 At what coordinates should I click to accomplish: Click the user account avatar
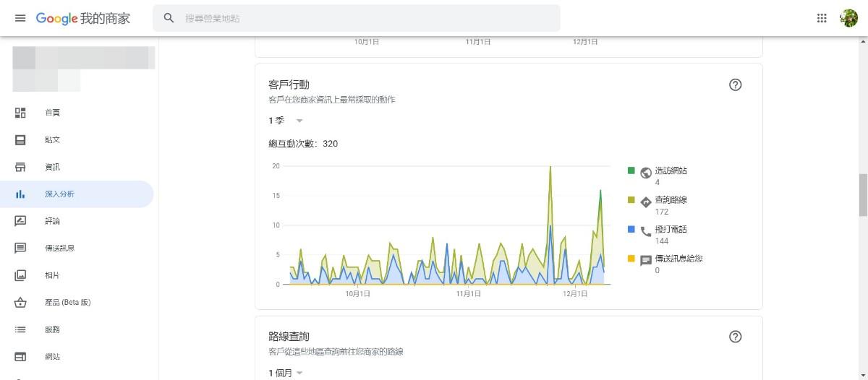pos(848,18)
